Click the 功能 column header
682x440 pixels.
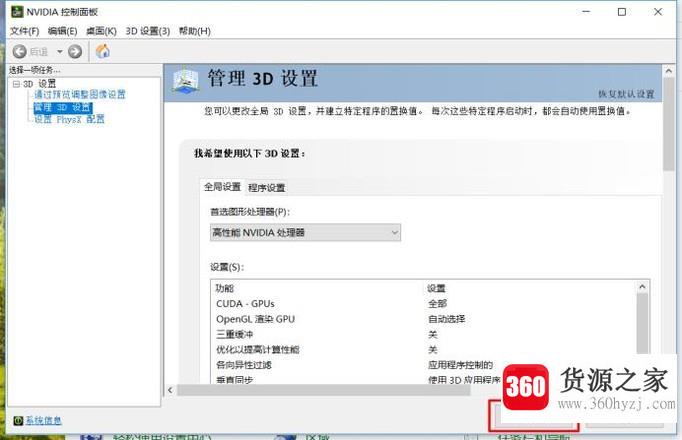tap(224, 288)
